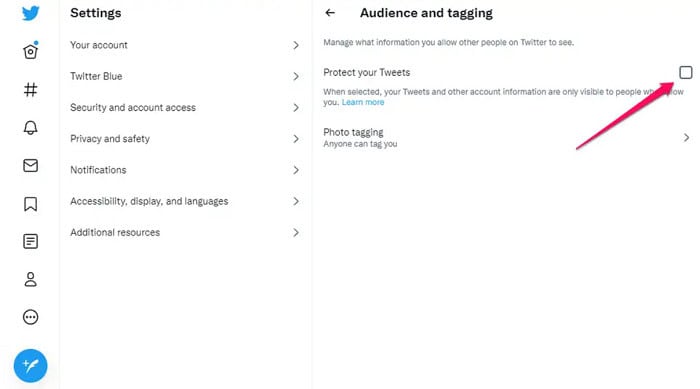The image size is (700, 389).
Task: Open the More circle icon
Action: click(30, 317)
